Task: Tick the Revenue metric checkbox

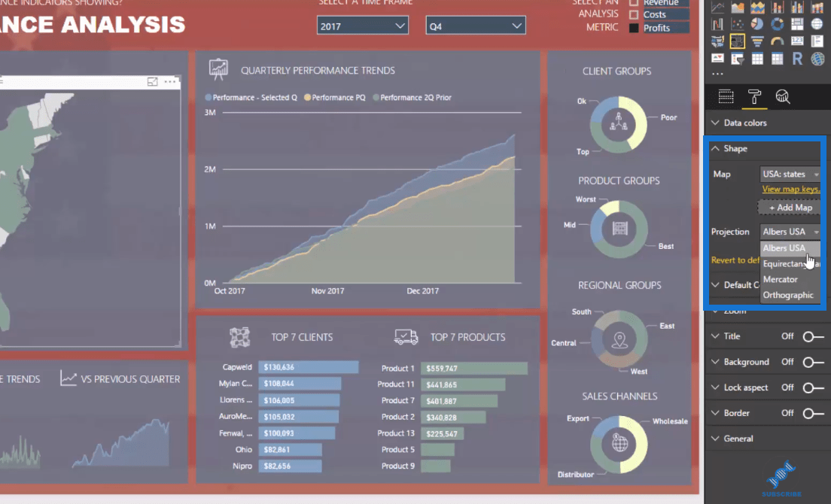Action: tap(633, 3)
